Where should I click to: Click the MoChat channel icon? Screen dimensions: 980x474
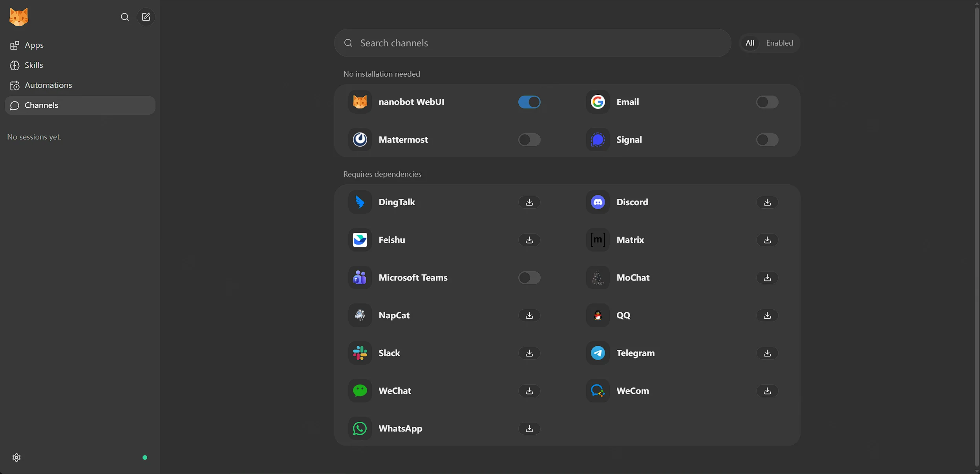(598, 277)
